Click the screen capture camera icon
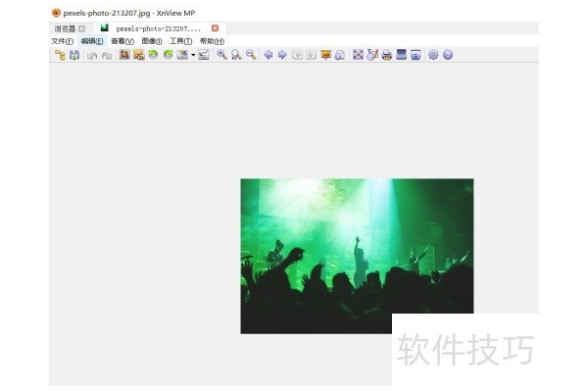 click(416, 55)
